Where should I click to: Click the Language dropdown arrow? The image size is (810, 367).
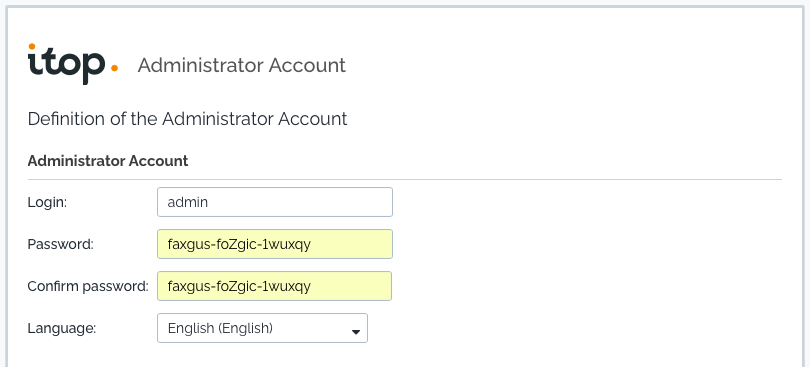pos(355,332)
